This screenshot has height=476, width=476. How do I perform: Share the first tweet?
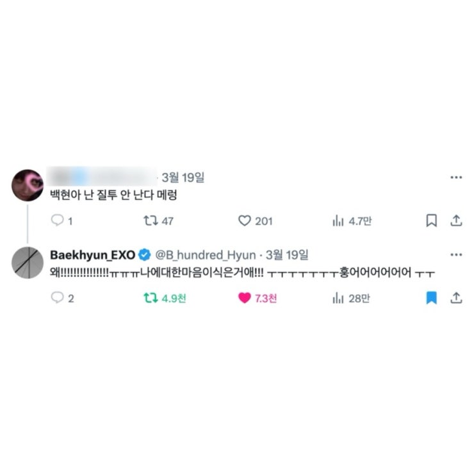(x=456, y=220)
